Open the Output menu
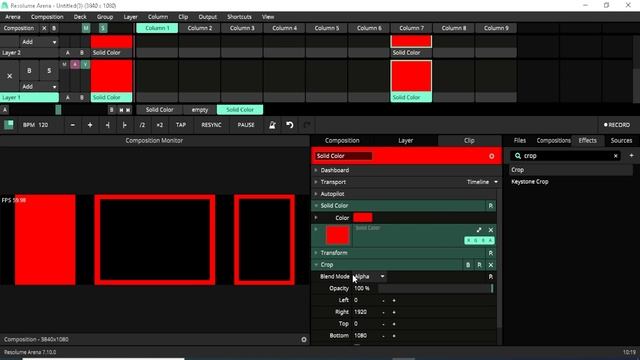This screenshot has width=640, height=360. pos(207,17)
